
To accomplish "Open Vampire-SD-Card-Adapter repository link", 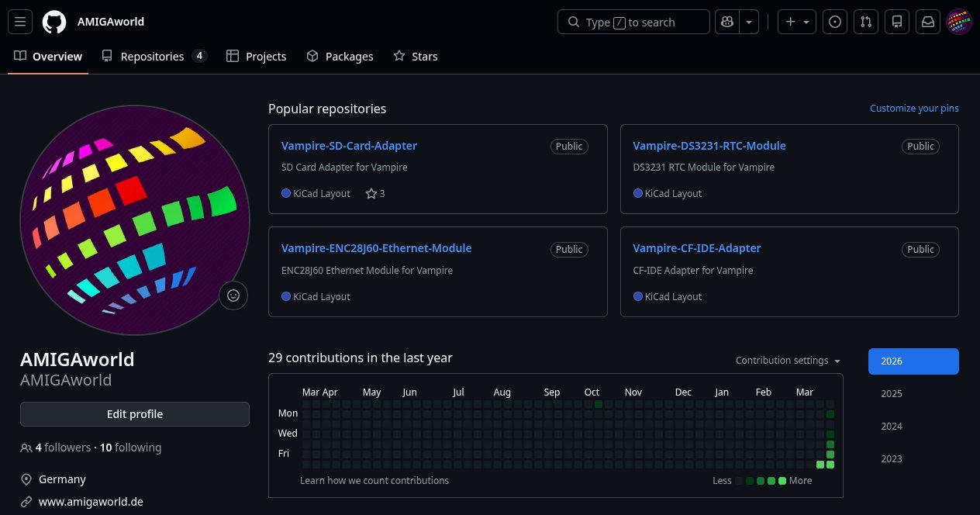I will click(x=349, y=146).
